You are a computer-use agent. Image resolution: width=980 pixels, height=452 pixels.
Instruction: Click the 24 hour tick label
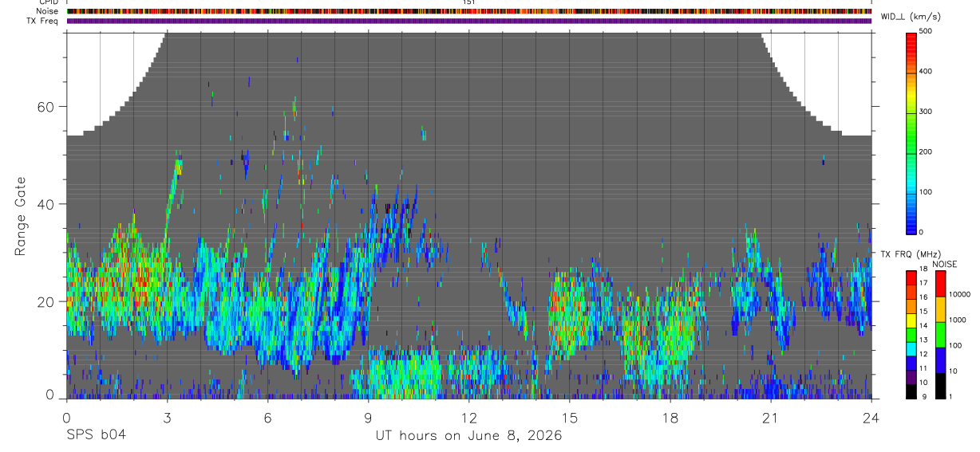[871, 417]
